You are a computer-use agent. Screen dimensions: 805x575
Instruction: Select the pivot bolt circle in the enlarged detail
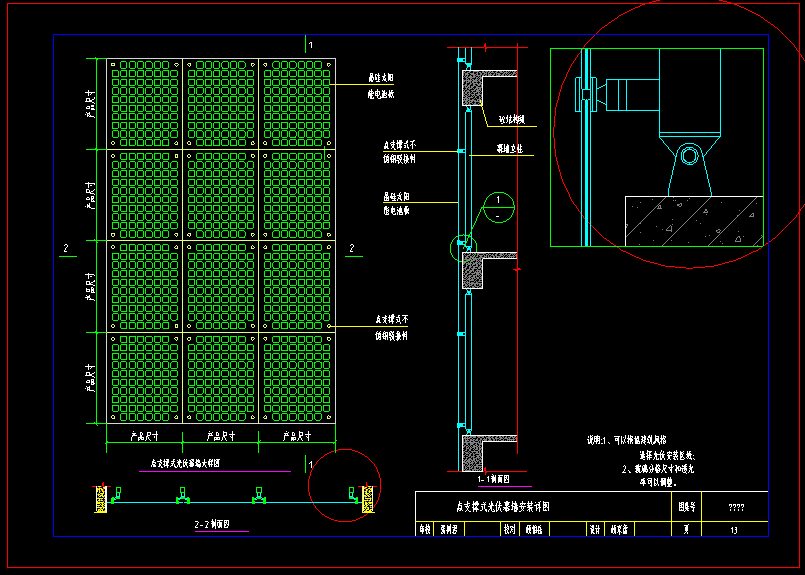pos(688,155)
